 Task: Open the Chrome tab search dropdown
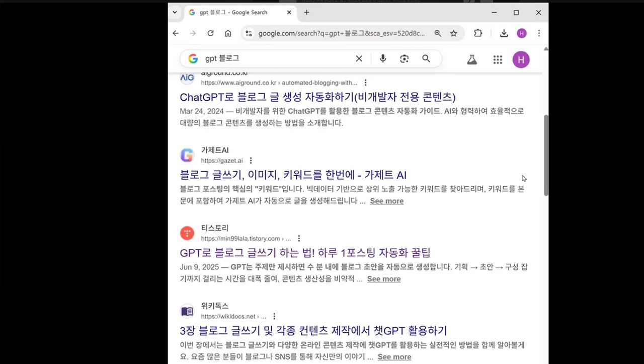pyautogui.click(x=175, y=13)
